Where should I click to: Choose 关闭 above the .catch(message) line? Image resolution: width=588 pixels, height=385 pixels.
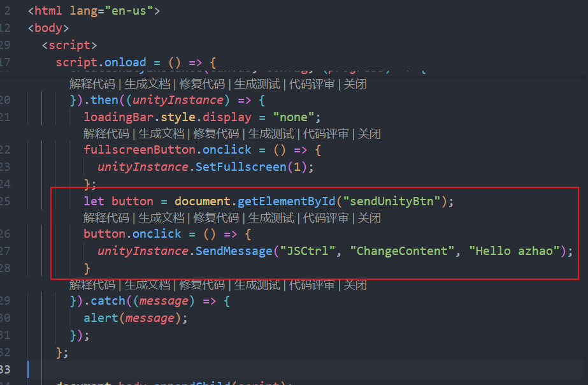point(355,285)
